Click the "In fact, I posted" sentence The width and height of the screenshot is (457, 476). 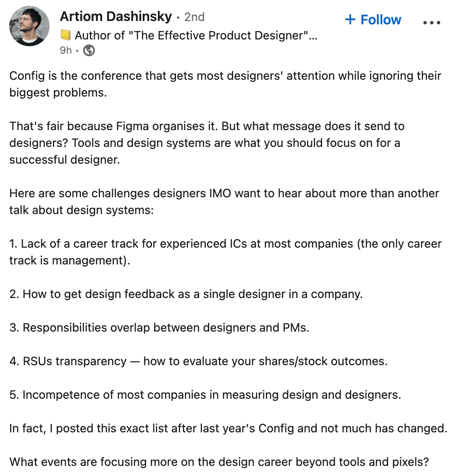pyautogui.click(x=228, y=428)
